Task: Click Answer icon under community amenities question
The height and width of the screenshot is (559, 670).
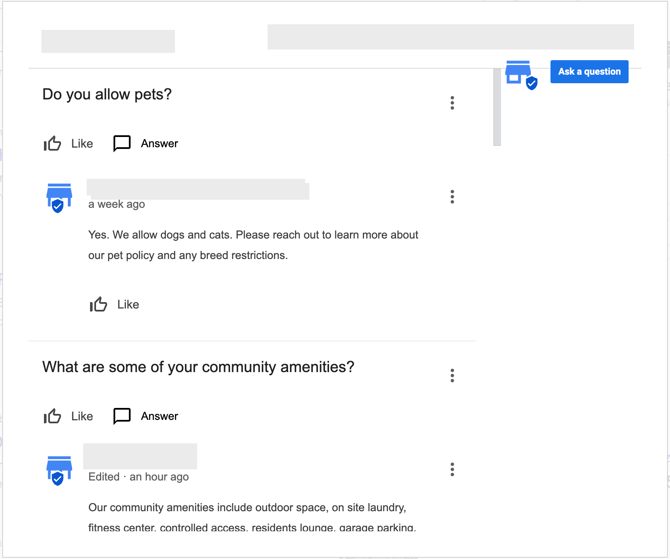Action: 122,417
